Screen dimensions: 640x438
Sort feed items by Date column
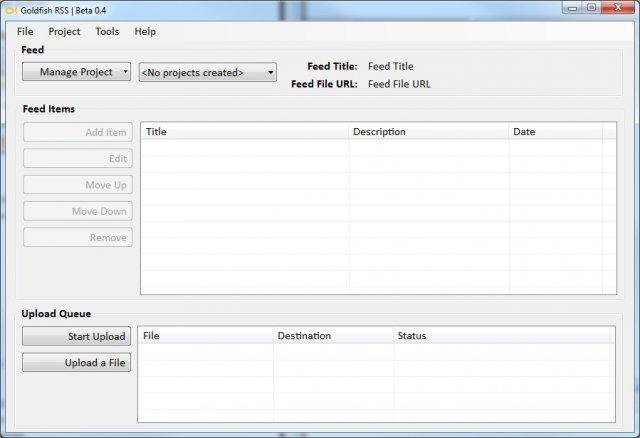[x=556, y=131]
